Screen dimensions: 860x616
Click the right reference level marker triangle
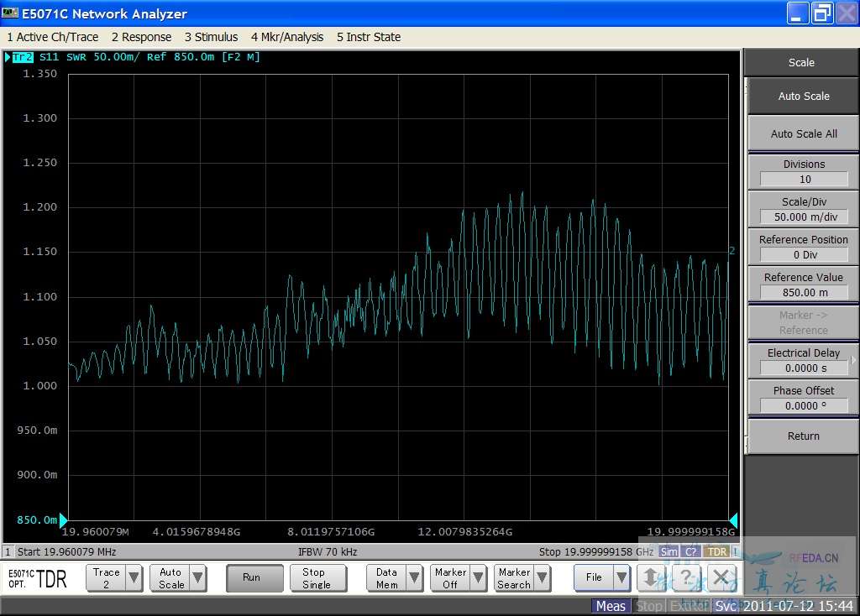tap(733, 520)
